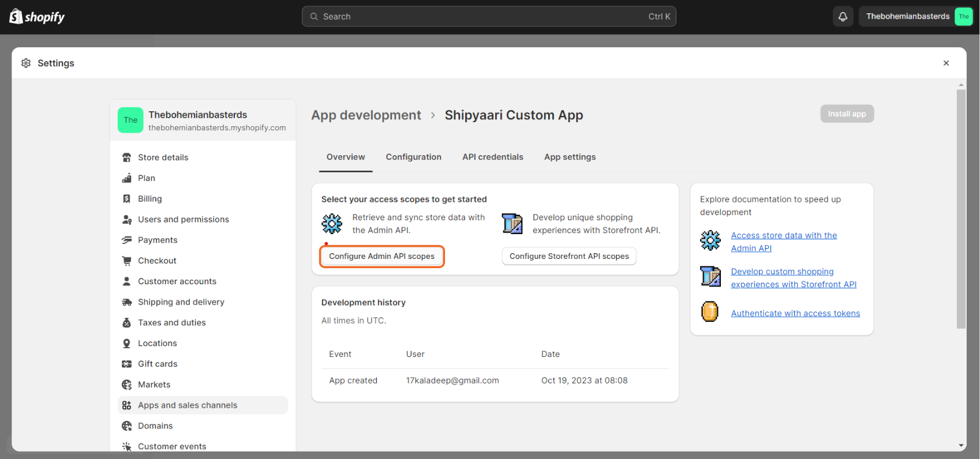The width and height of the screenshot is (980, 459).
Task: Open the API credentials tab
Action: 493,157
